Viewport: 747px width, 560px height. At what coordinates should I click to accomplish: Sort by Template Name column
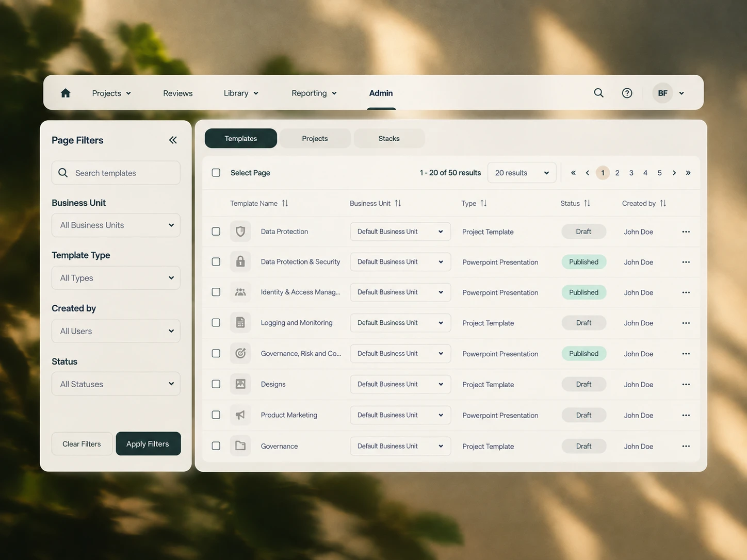pyautogui.click(x=285, y=203)
